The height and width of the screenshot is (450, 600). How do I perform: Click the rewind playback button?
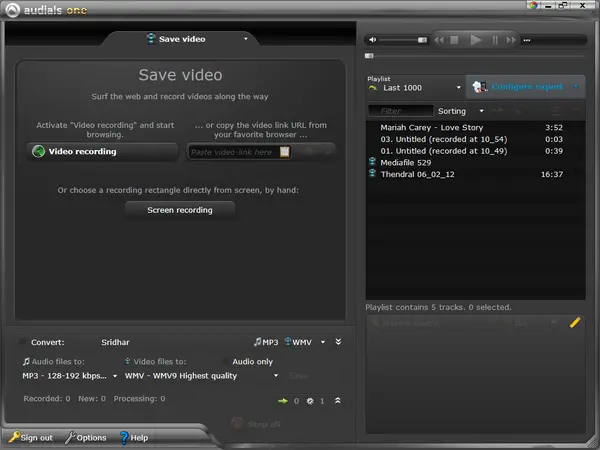click(x=439, y=40)
